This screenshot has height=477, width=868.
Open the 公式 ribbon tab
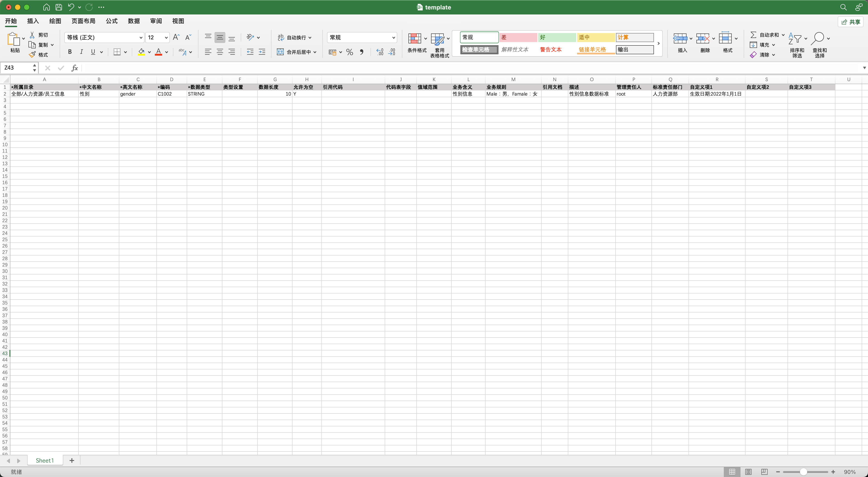[111, 21]
